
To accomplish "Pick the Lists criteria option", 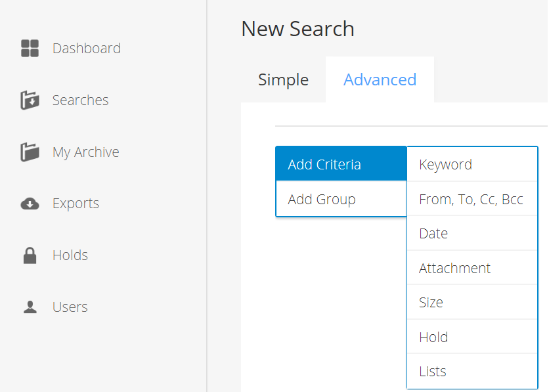I will tap(472, 371).
